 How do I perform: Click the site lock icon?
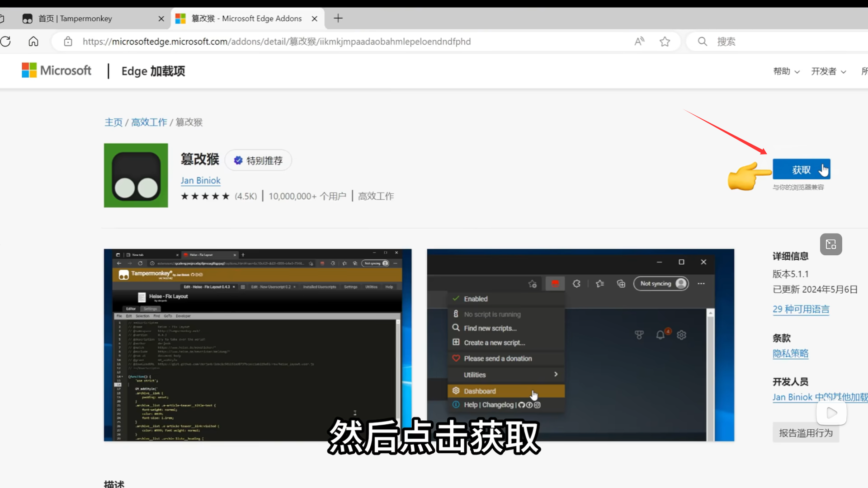[x=68, y=42]
